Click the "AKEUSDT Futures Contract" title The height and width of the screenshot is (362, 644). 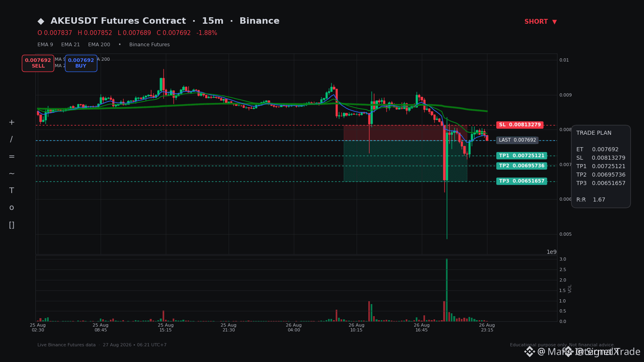[118, 21]
